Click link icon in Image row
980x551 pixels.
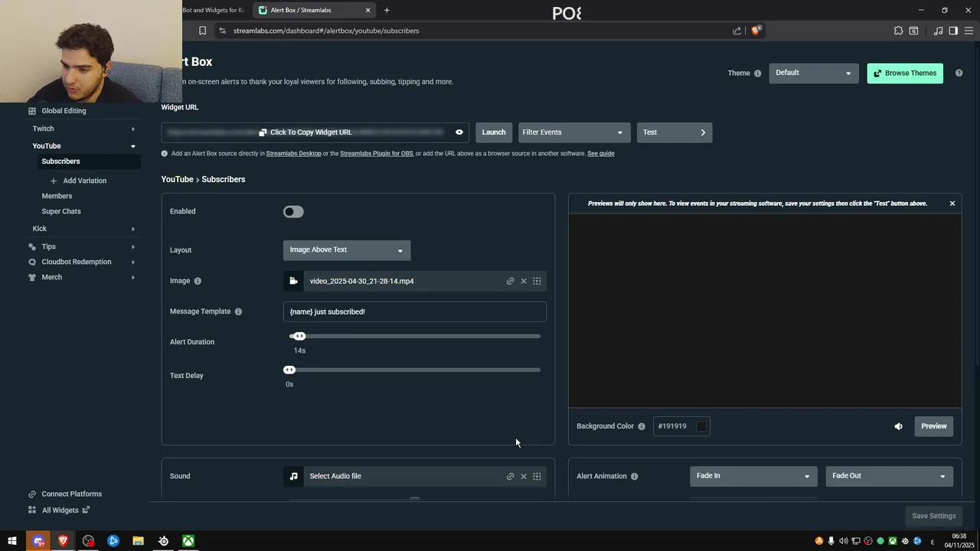(x=510, y=281)
